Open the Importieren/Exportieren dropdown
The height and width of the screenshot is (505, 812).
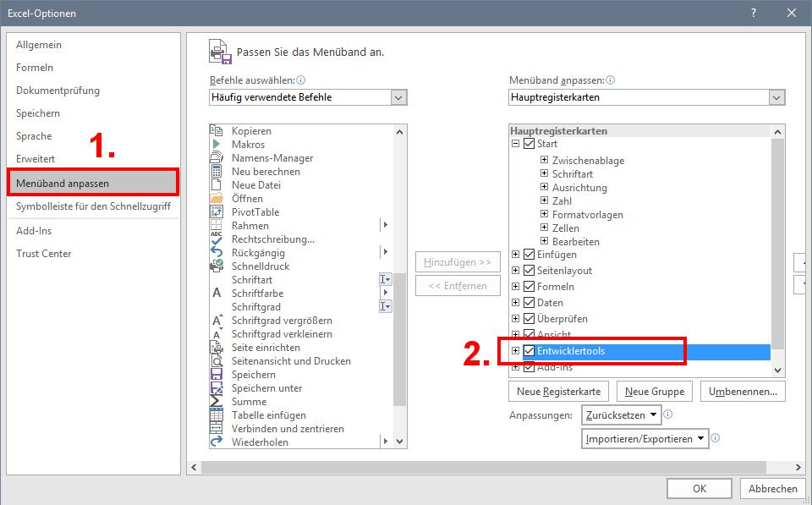pos(645,439)
